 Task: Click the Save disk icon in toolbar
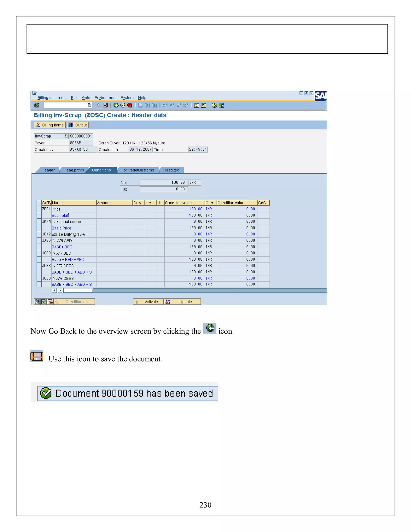click(105, 105)
